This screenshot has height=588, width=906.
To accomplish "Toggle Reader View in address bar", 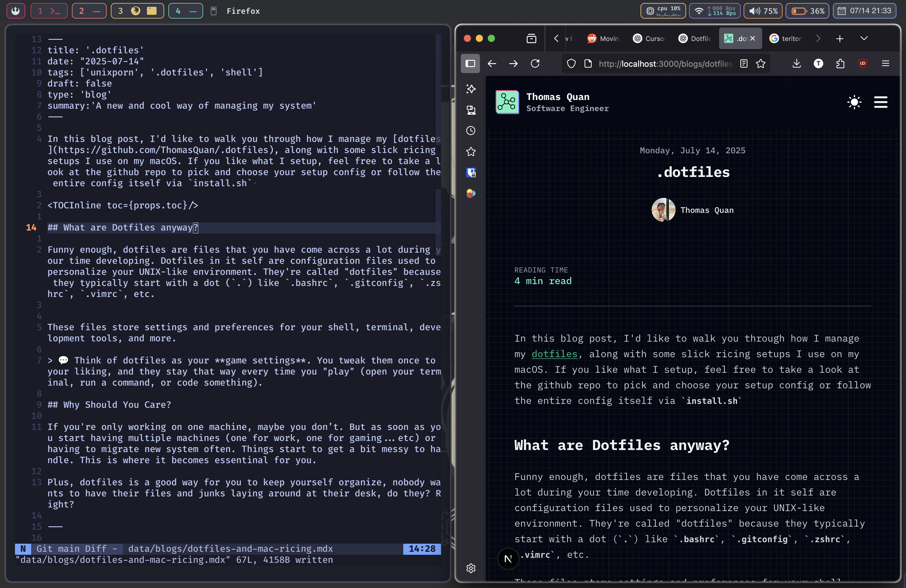I will click(744, 63).
